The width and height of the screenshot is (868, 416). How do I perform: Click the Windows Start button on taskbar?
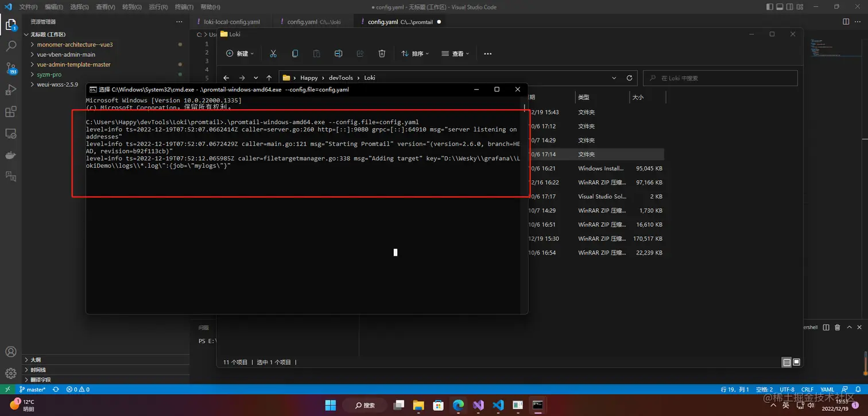tap(331, 405)
